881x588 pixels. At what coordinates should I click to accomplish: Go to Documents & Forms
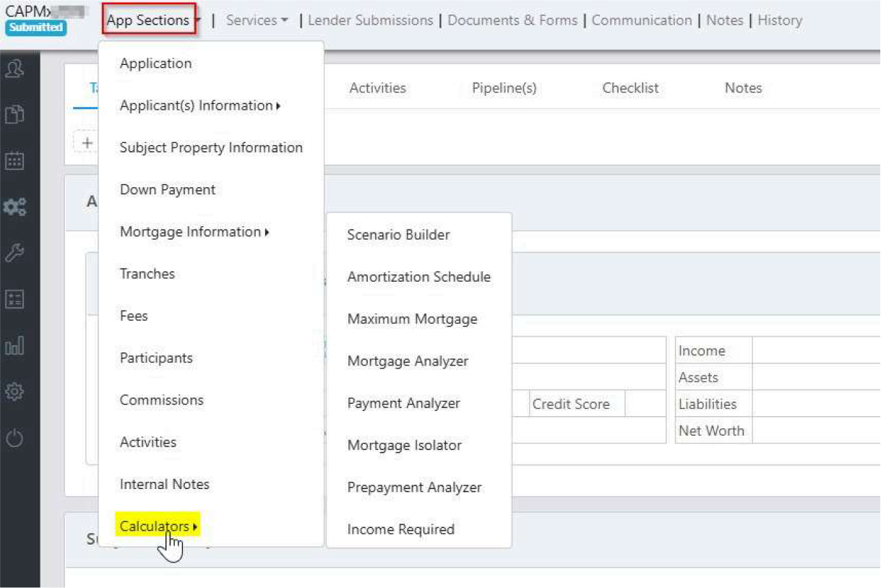[x=512, y=20]
